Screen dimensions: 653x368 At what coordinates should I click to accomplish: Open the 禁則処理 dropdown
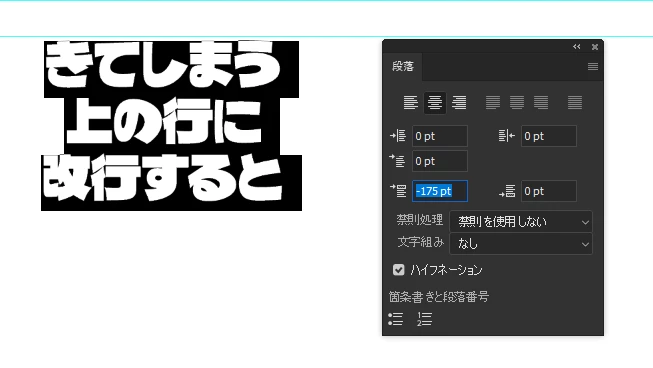pos(521,222)
